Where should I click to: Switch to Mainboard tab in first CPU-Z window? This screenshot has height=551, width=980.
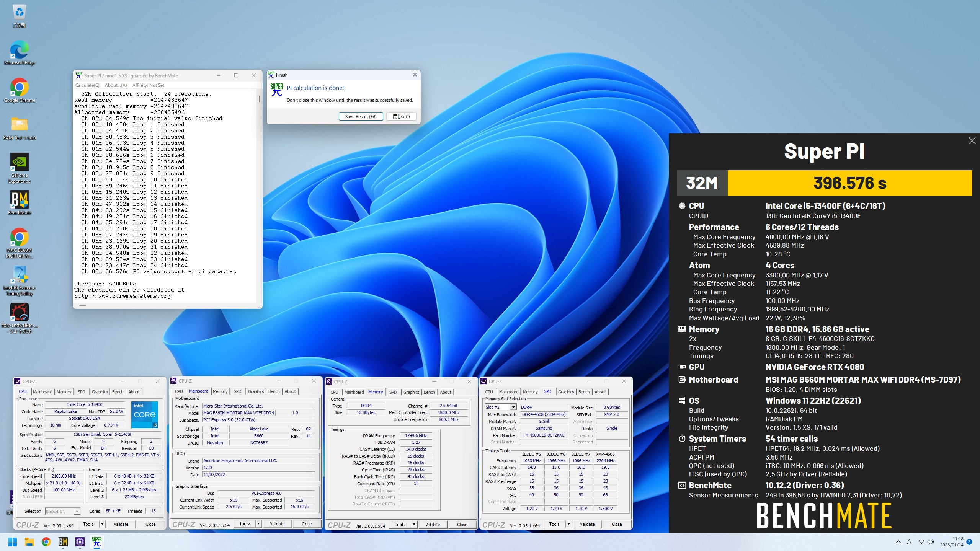coord(42,392)
